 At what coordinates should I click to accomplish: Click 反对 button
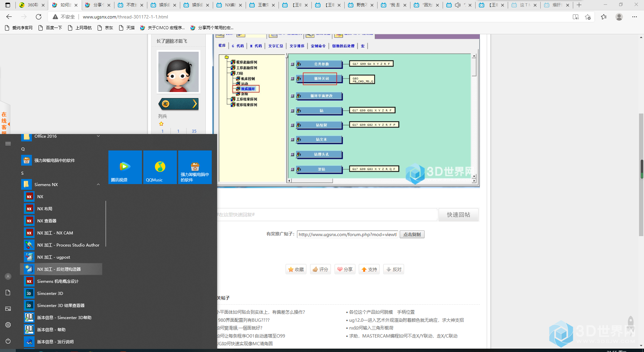(394, 269)
